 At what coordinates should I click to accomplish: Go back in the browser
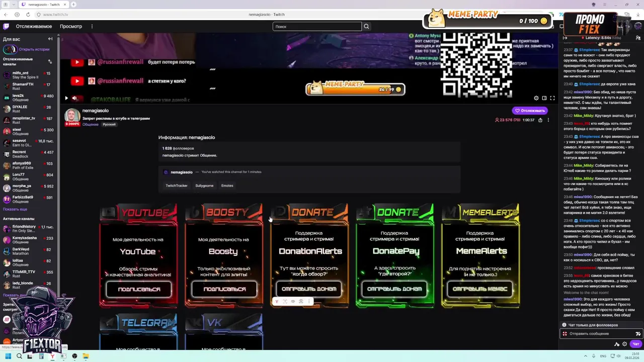(x=7, y=15)
